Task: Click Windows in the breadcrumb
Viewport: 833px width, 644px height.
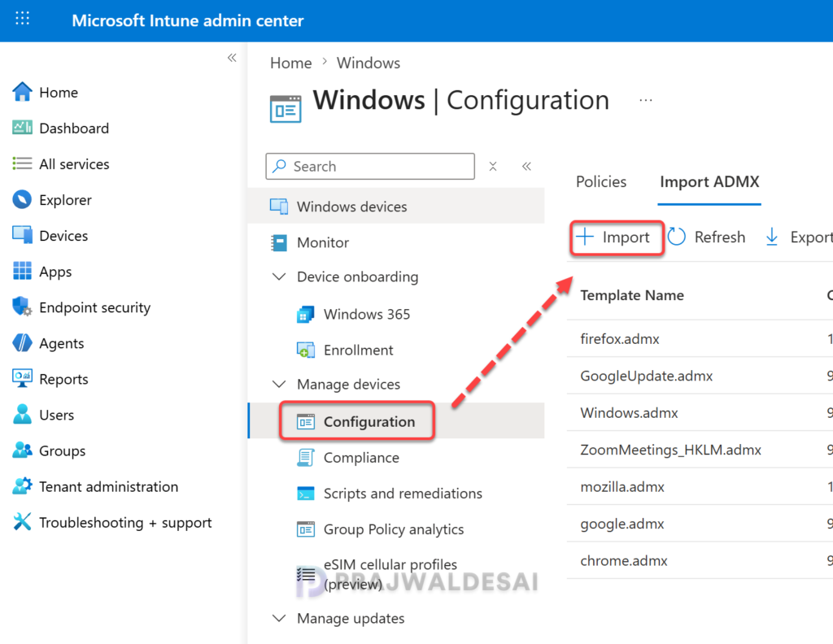Action: [x=369, y=63]
